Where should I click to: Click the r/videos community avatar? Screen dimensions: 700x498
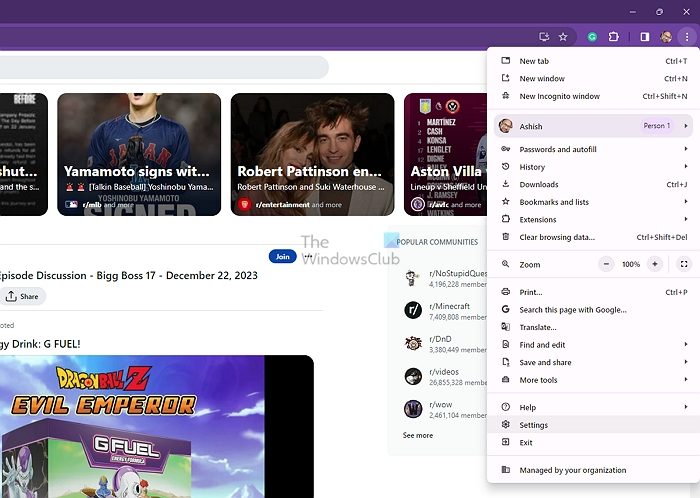(x=413, y=376)
